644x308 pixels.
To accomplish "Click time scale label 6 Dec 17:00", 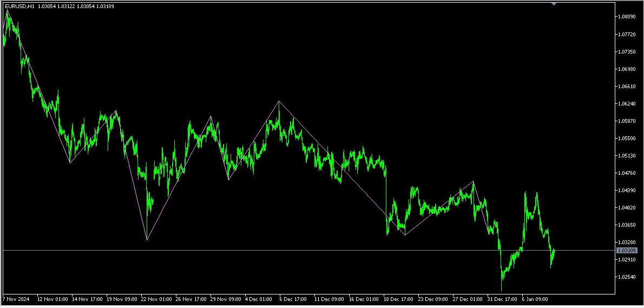I will (293, 299).
